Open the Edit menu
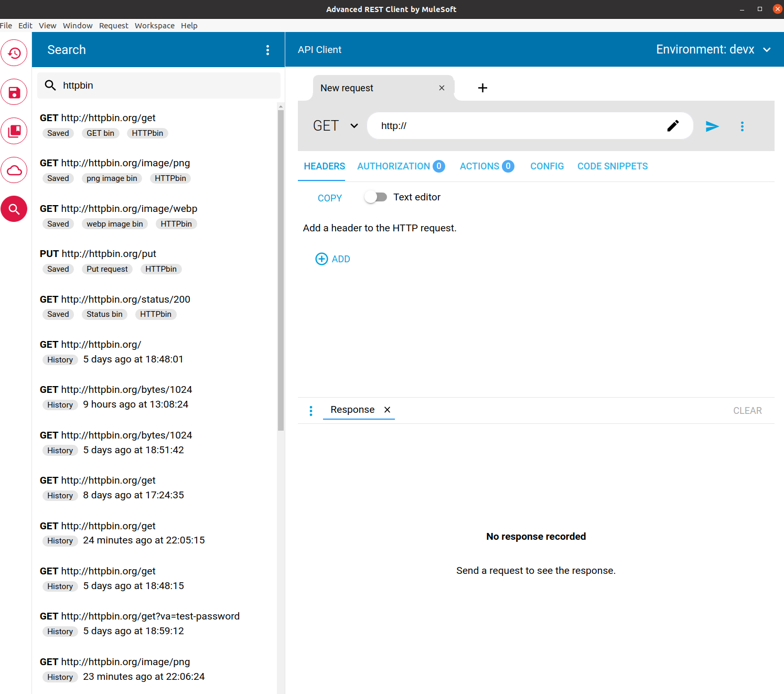 coord(25,26)
